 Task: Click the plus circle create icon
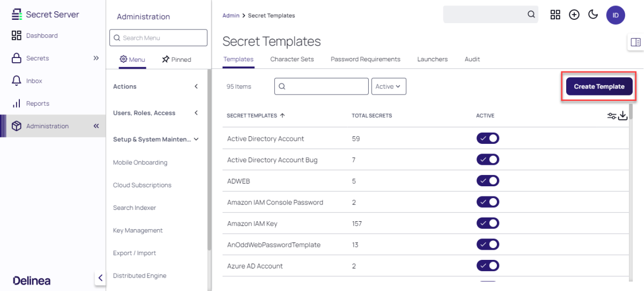(x=574, y=15)
